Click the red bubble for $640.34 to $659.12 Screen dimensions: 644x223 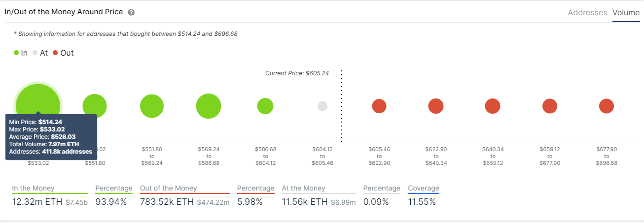tap(493, 106)
